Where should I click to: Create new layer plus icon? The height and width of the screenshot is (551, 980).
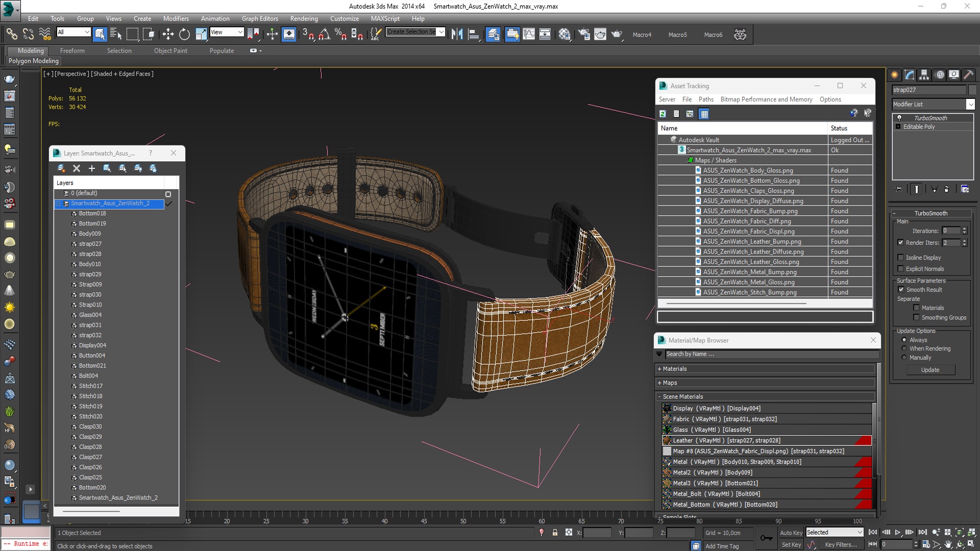tap(92, 168)
